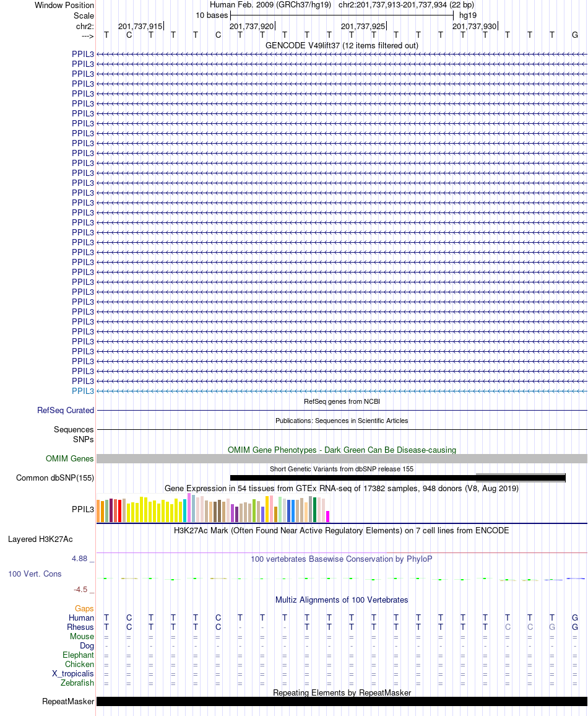The image size is (588, 716).
Task: Click the Common dbSNP(155) track label
Action: pyautogui.click(x=55, y=478)
